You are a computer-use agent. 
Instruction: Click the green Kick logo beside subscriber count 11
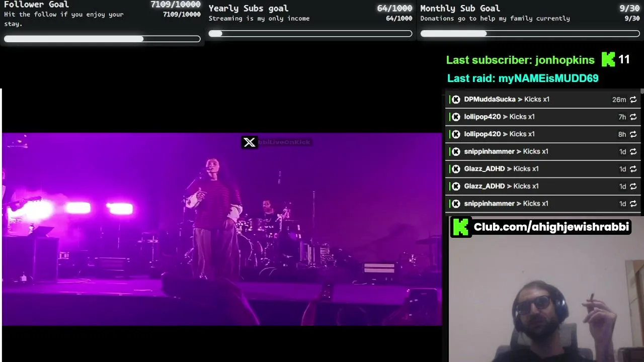608,60
